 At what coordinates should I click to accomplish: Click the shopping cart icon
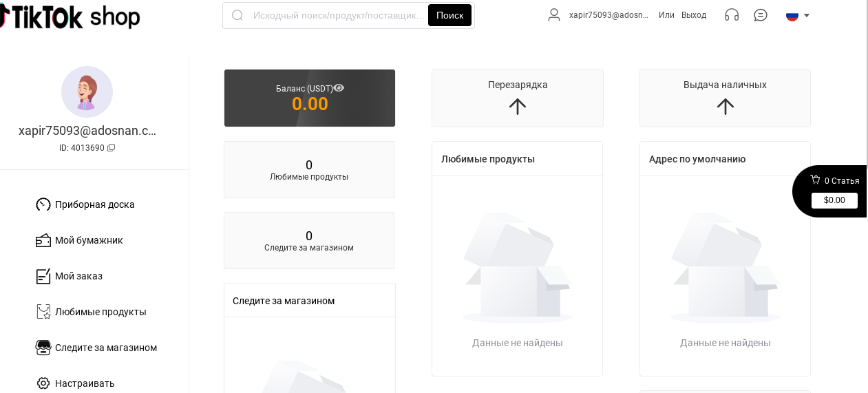pyautogui.click(x=816, y=180)
